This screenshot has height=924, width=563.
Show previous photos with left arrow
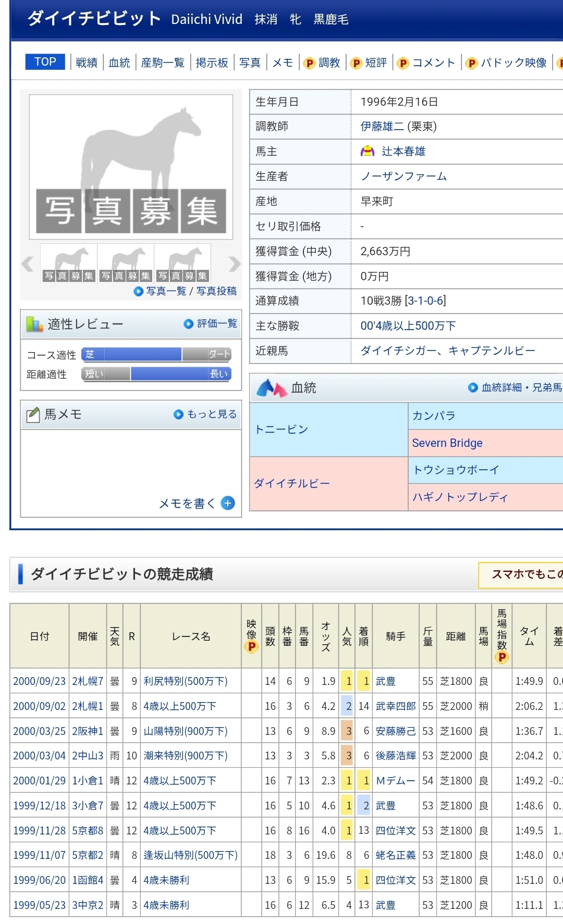28,264
